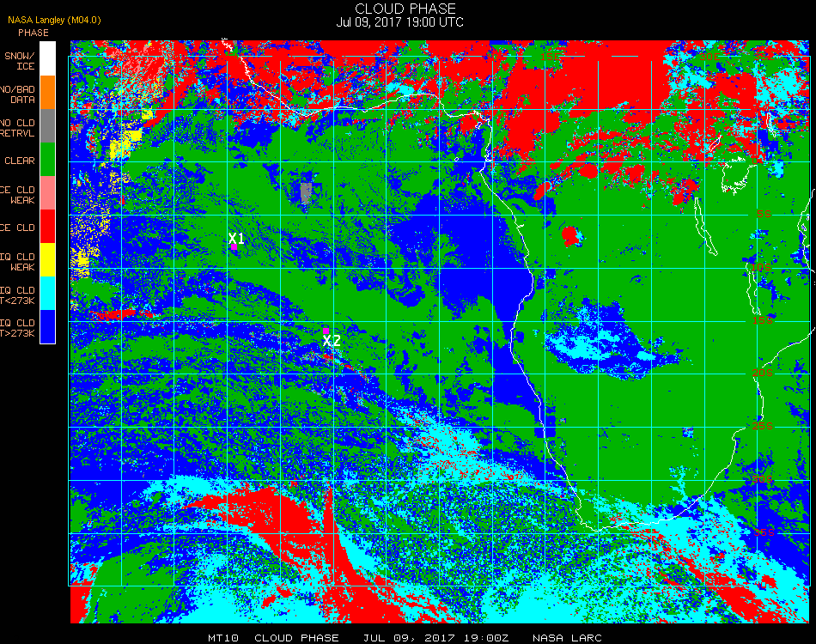Click the PHASE legend heading

(33, 33)
